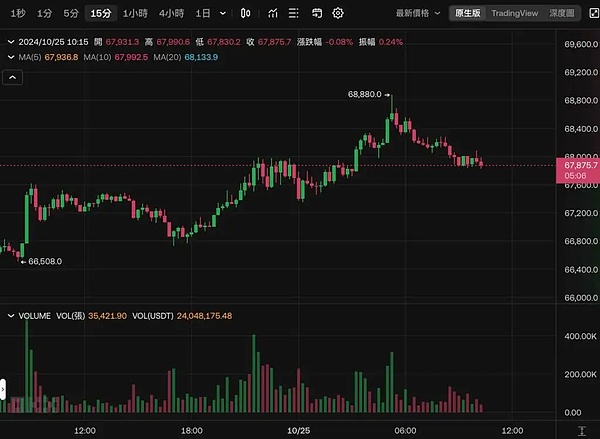Open more timeframes dropdown arrow
This screenshot has width=600, height=439.
pyautogui.click(x=223, y=13)
